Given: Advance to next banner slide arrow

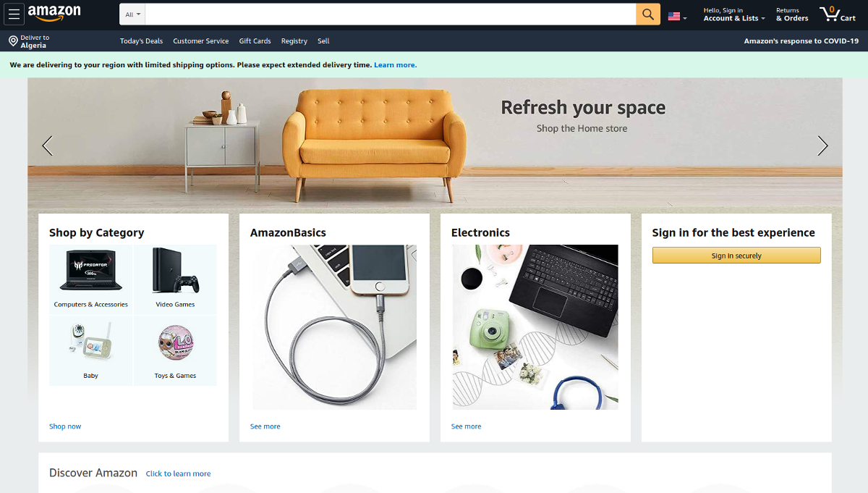Looking at the screenshot, I should click(822, 146).
